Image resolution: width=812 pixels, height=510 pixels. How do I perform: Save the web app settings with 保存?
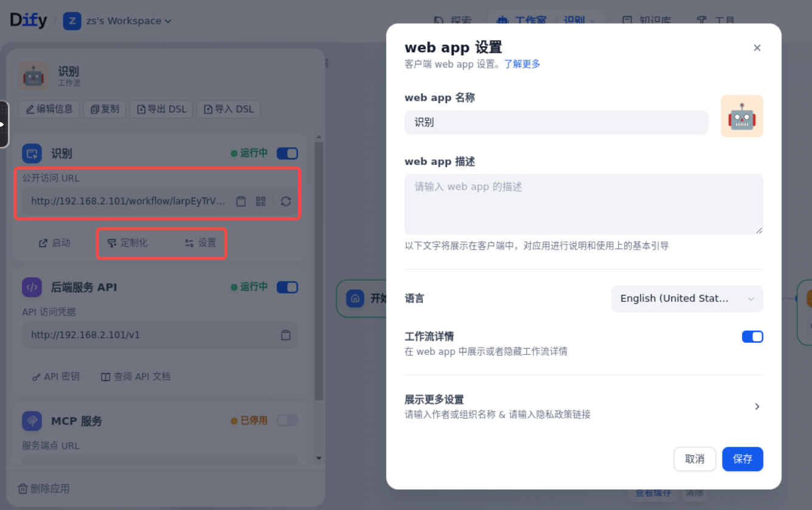coord(742,459)
